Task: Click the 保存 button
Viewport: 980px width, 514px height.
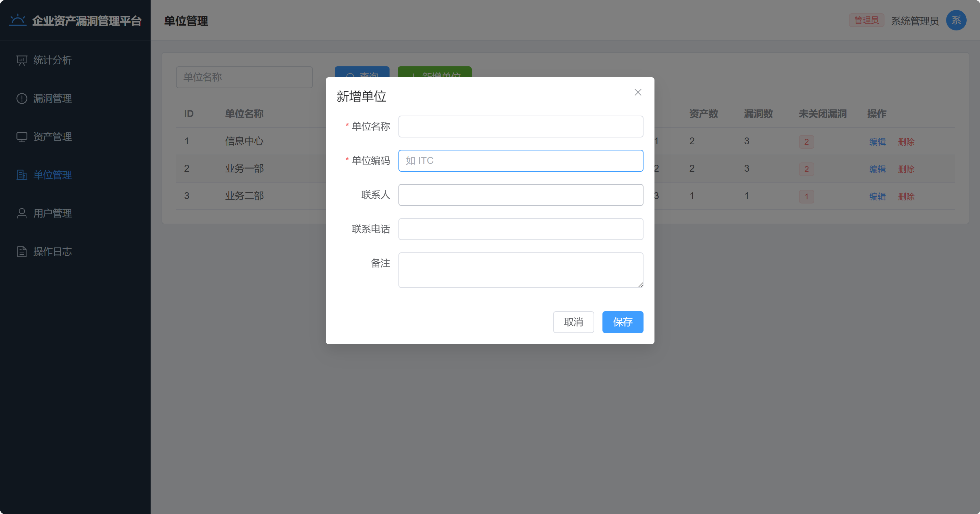Action: coord(622,322)
